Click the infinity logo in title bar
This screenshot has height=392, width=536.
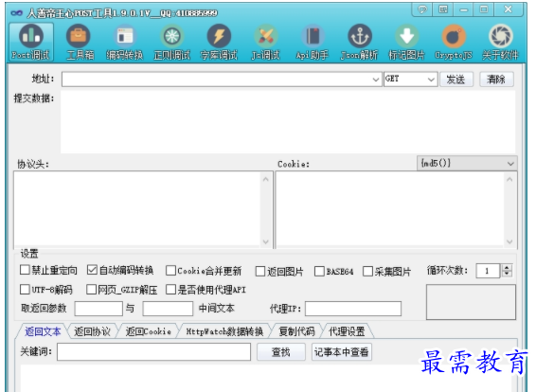point(16,13)
